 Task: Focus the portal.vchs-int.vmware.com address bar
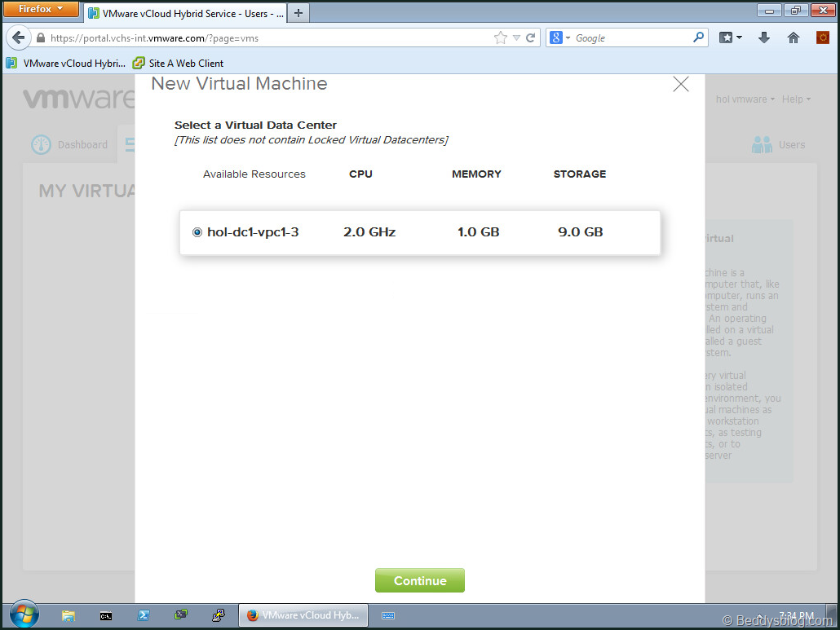[267, 38]
